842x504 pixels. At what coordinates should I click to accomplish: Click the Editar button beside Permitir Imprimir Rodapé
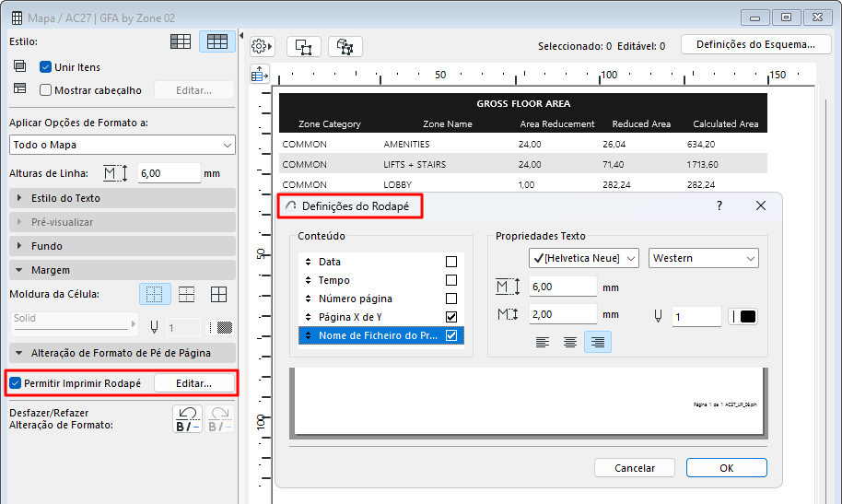[x=193, y=383]
